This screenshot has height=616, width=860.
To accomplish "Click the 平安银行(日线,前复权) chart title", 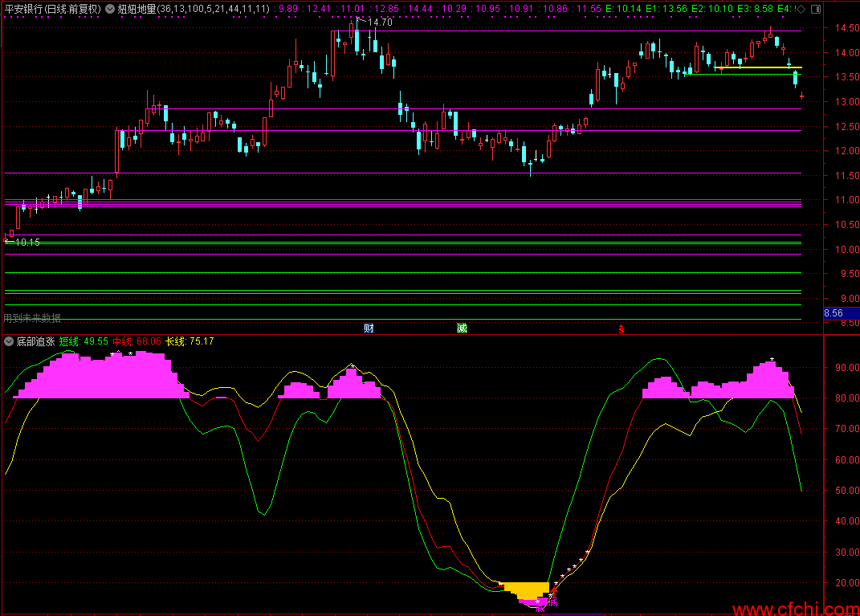I will pos(52,9).
